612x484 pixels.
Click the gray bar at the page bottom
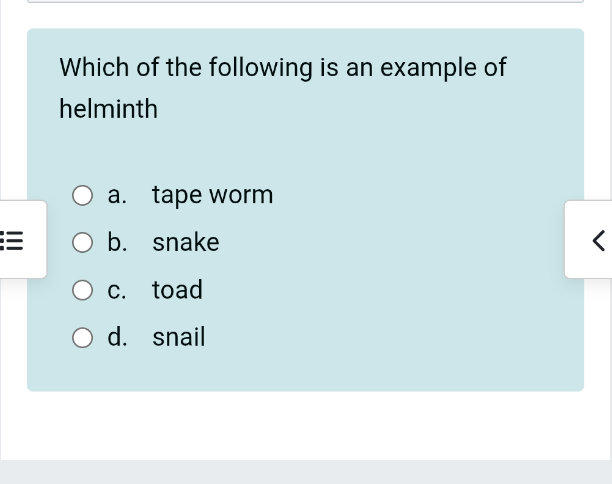point(306,472)
